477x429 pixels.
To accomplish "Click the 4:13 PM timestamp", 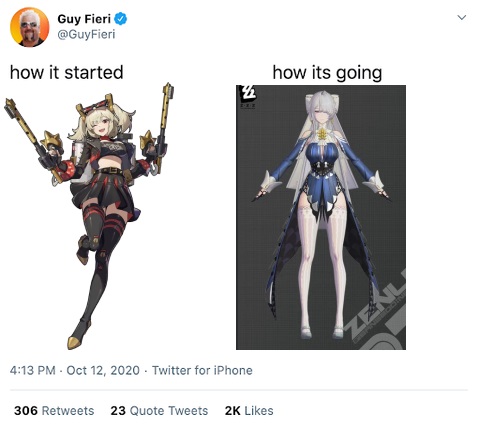I will coord(33,371).
